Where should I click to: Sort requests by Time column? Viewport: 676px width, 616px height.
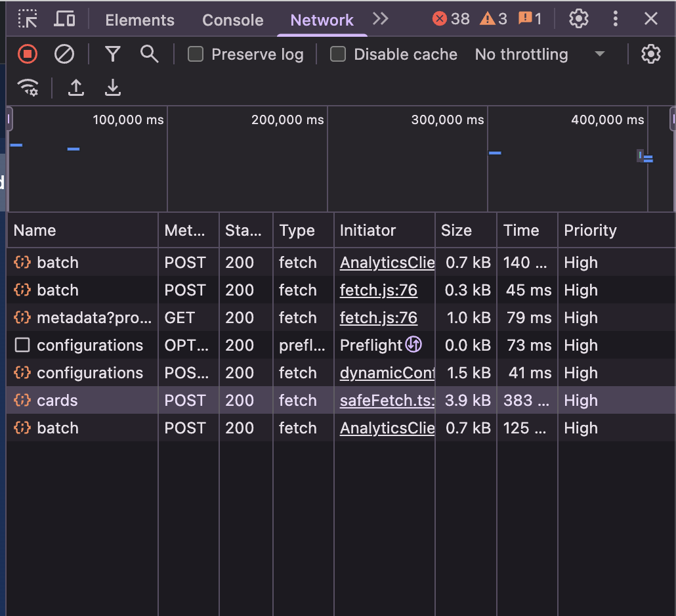[x=527, y=231]
